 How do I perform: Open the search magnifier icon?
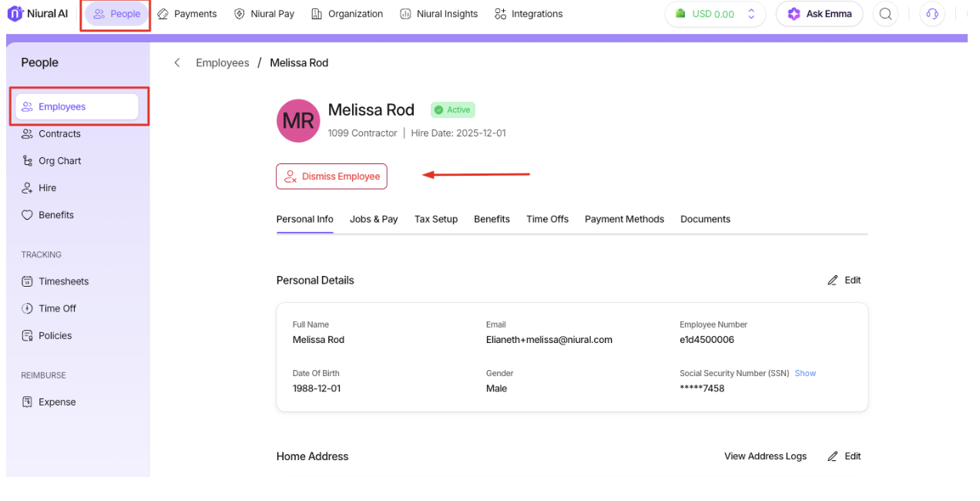(886, 14)
